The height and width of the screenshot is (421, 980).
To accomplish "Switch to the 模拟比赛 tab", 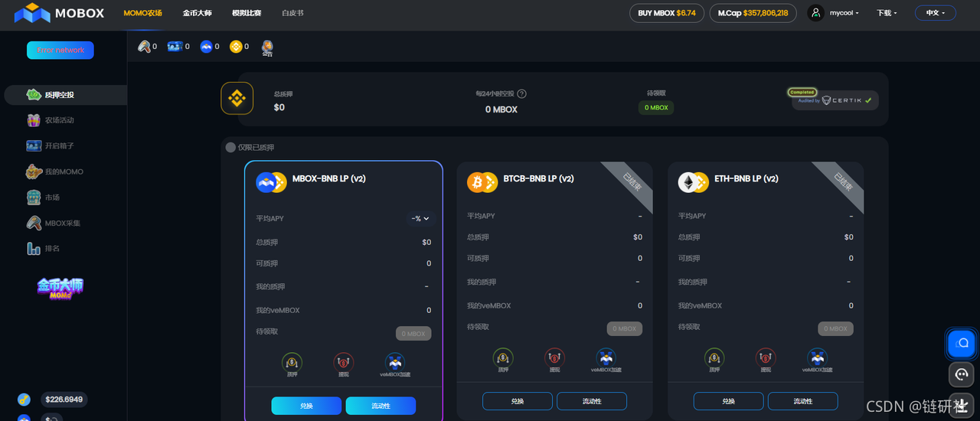I will click(x=247, y=13).
